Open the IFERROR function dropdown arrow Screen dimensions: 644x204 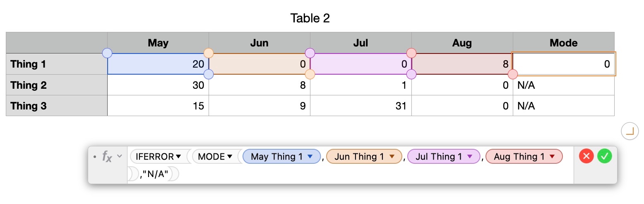[x=178, y=157]
